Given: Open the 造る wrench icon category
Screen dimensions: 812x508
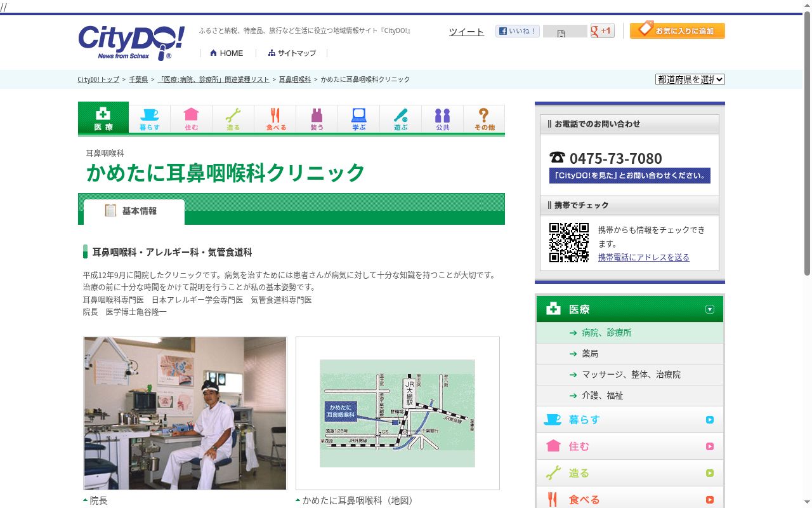Looking at the screenshot, I should click(x=233, y=119).
